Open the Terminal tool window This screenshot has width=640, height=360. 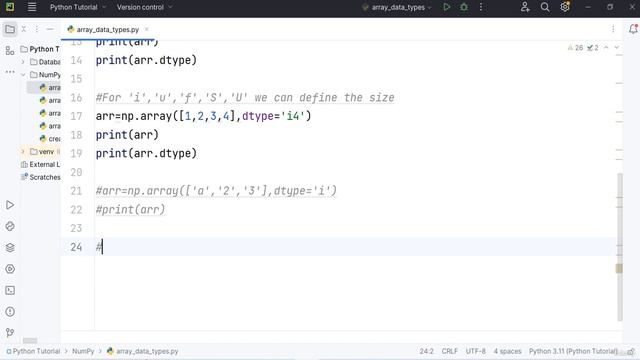[10, 290]
